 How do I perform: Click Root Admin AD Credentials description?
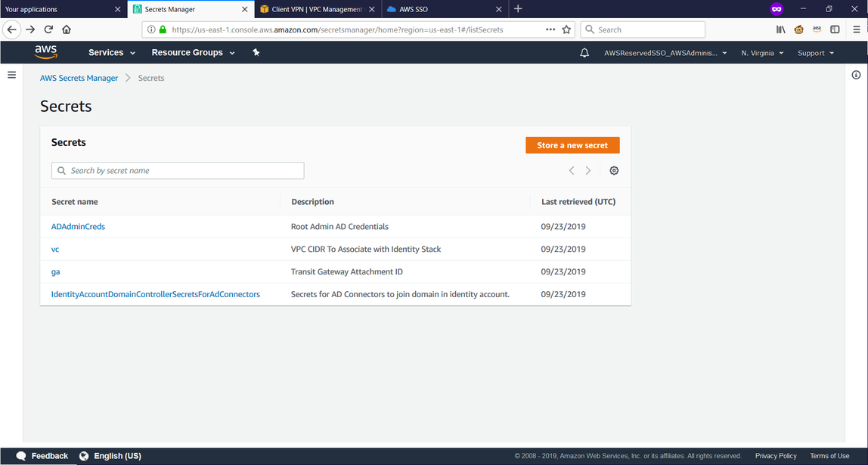click(x=340, y=226)
